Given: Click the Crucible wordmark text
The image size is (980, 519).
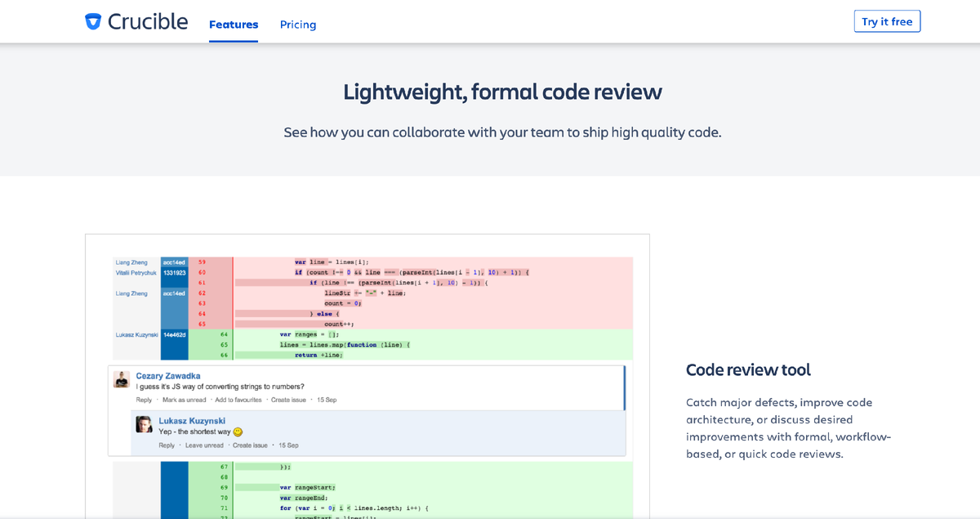Looking at the screenshot, I should click(148, 21).
